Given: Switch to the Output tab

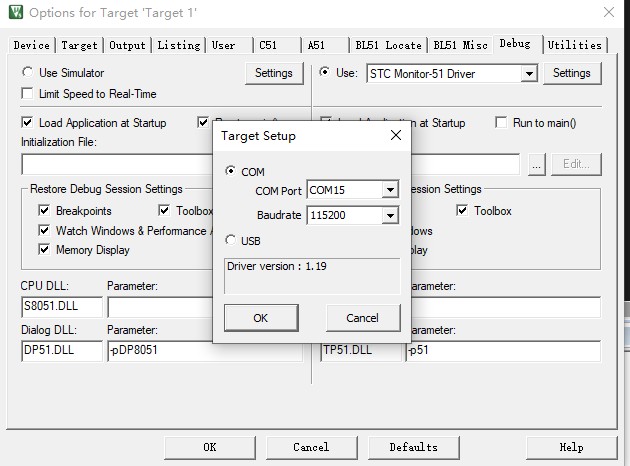Looking at the screenshot, I should [x=127, y=45].
